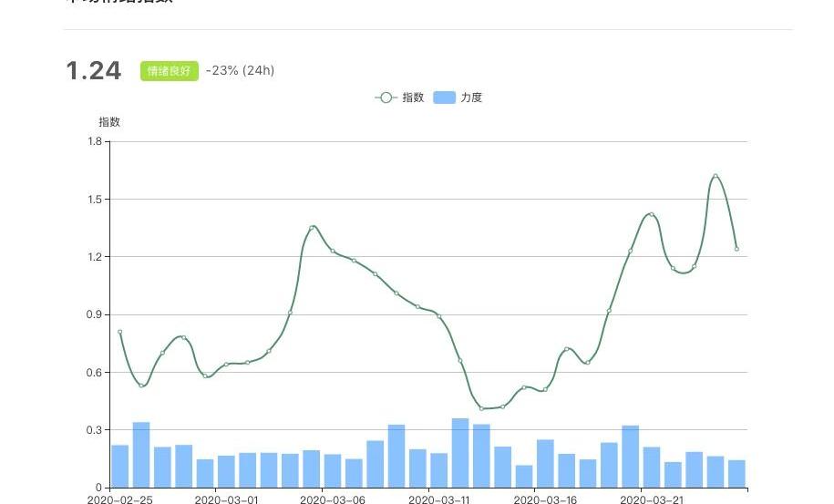Image resolution: width=834 pixels, height=504 pixels.
Task: Click the blue 力度 legend swatch
Action: click(x=444, y=98)
